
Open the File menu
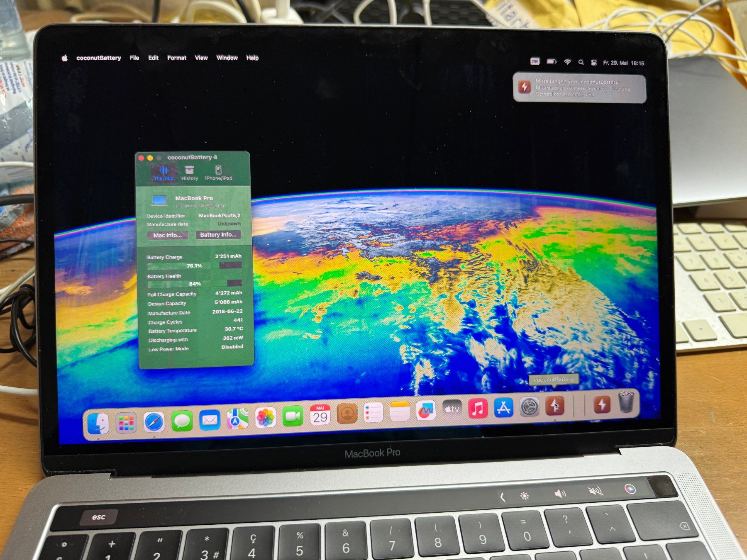(x=134, y=58)
